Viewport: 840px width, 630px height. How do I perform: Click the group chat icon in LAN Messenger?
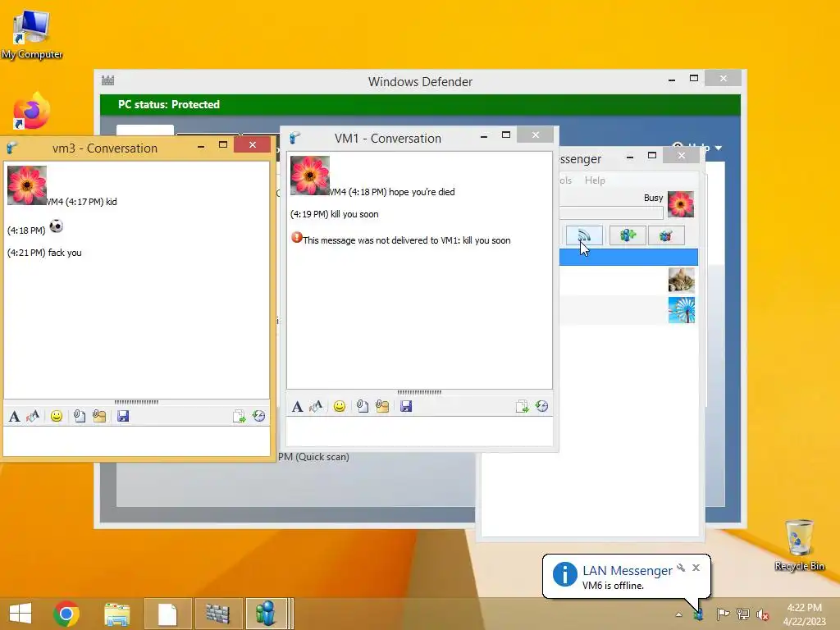666,235
